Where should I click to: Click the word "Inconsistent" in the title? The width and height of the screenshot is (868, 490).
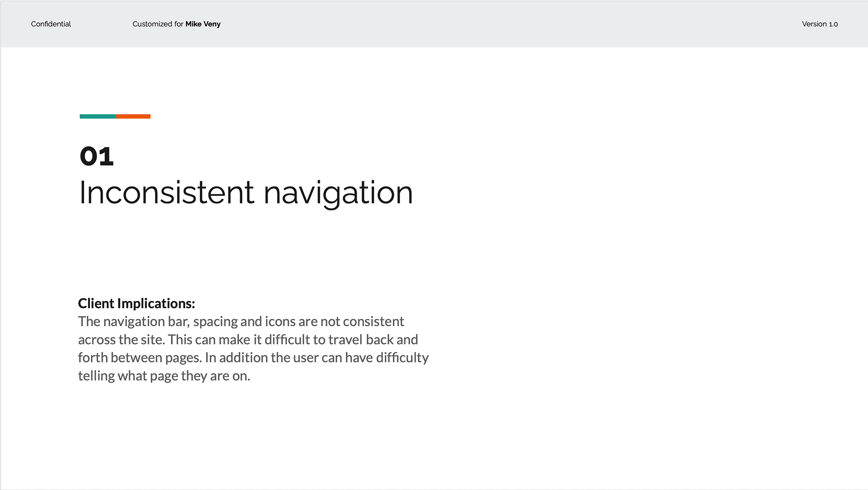[x=167, y=192]
